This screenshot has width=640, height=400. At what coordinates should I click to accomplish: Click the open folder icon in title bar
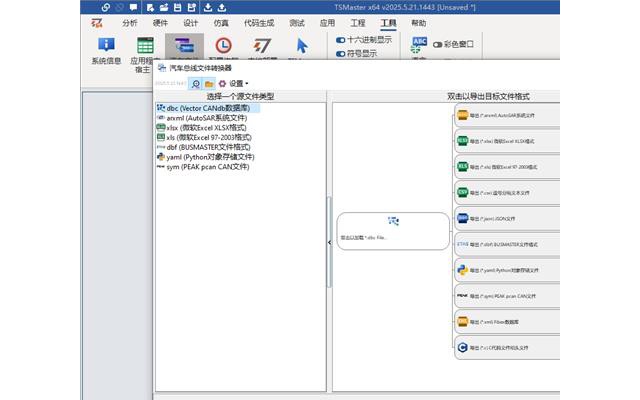(x=164, y=7)
